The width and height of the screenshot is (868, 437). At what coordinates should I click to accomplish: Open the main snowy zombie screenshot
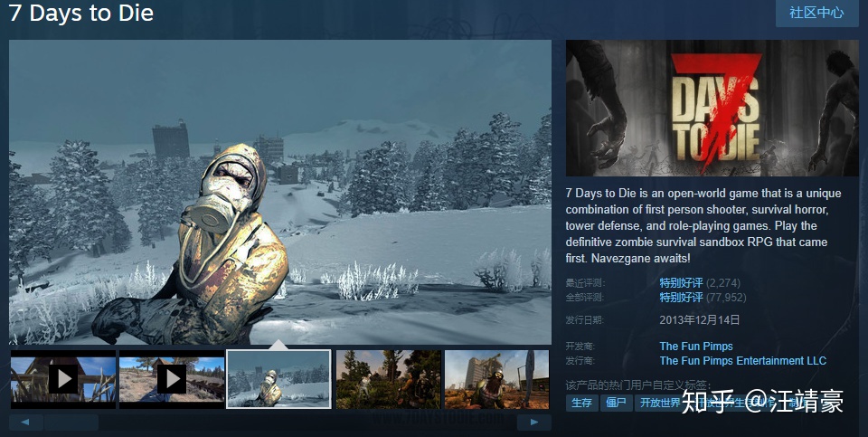(x=280, y=192)
